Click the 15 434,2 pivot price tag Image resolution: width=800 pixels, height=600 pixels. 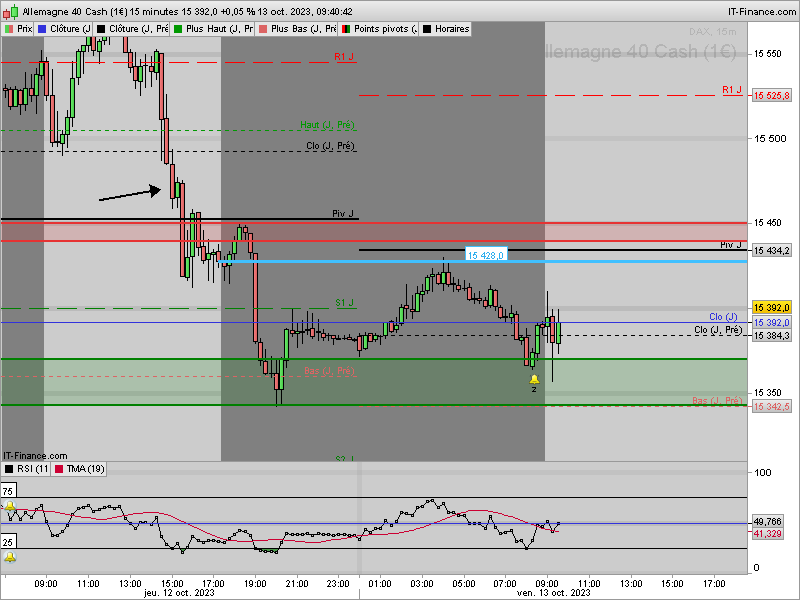(771, 250)
